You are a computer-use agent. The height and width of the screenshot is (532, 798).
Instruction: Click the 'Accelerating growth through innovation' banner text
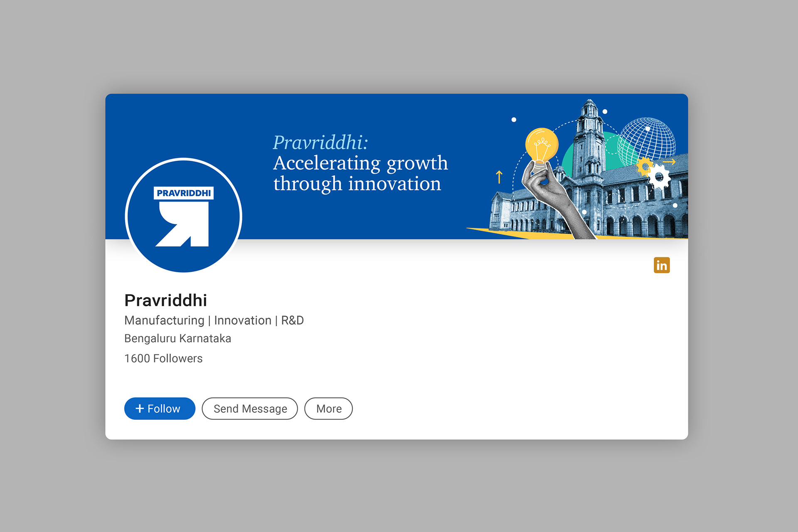360,173
